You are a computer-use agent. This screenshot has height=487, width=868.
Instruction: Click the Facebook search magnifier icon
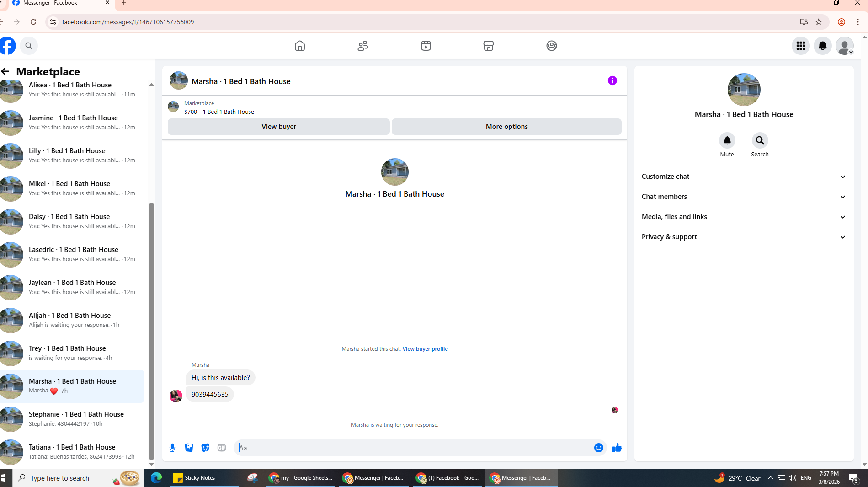pos(29,46)
